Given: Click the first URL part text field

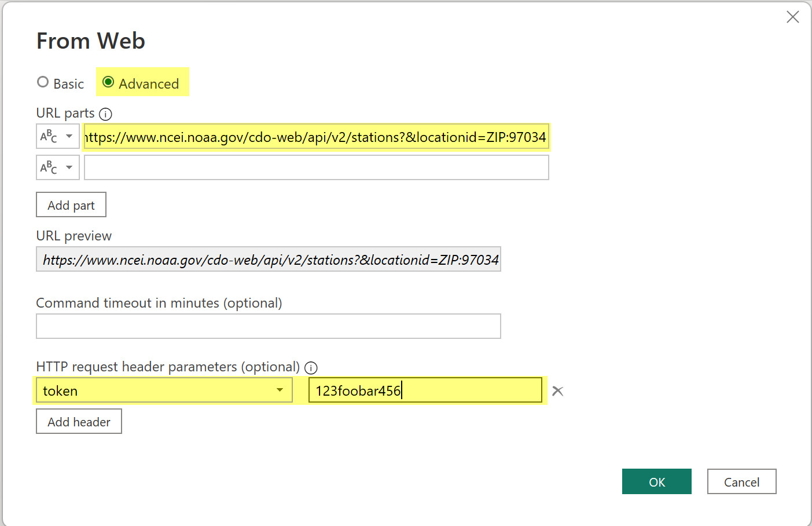Looking at the screenshot, I should (316, 137).
